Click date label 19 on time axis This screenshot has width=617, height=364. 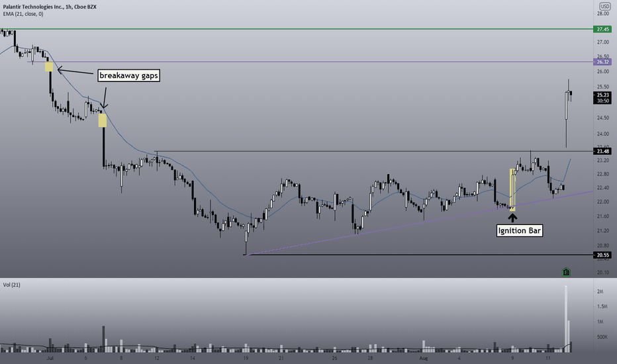point(246,358)
